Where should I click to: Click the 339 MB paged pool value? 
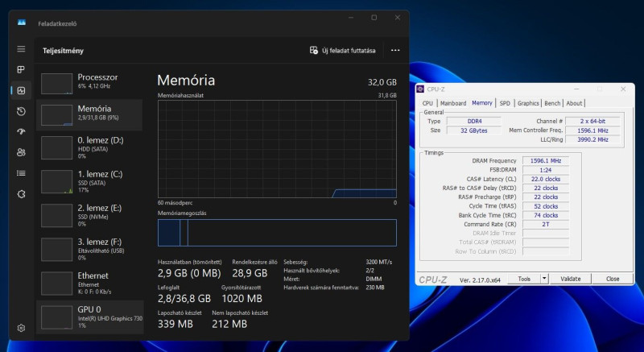coord(175,324)
